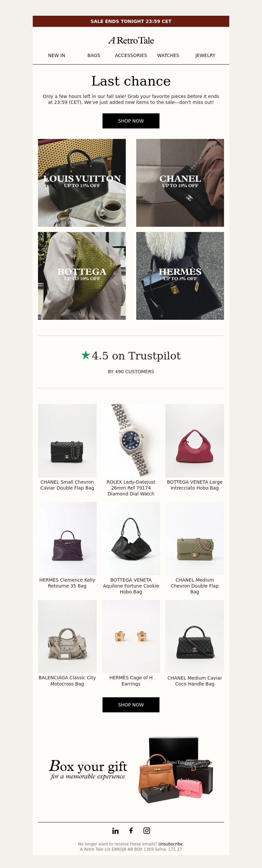Open the Bottega up to 10% off tile

click(82, 276)
